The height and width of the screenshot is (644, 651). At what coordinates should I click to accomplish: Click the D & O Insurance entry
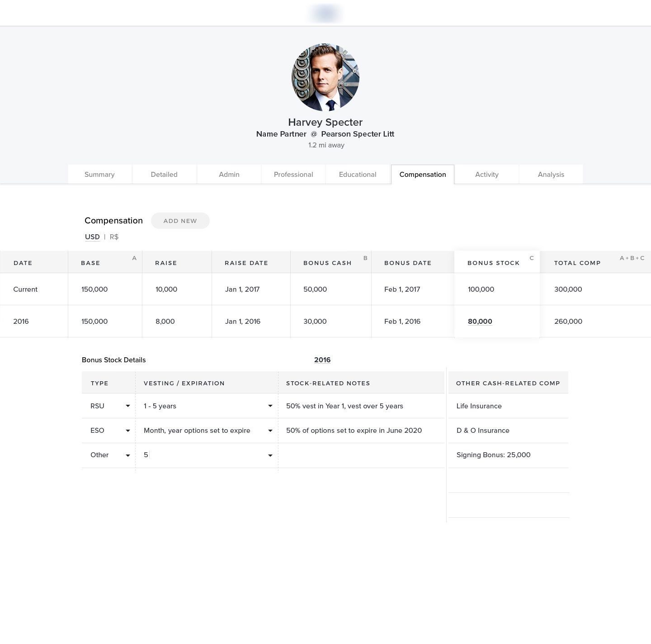pyautogui.click(x=483, y=431)
